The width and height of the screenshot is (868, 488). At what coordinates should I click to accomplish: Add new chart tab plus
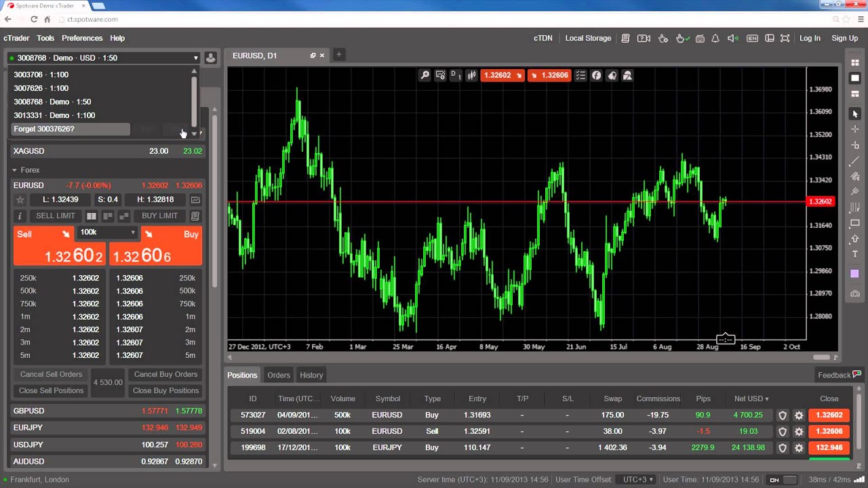coord(338,55)
